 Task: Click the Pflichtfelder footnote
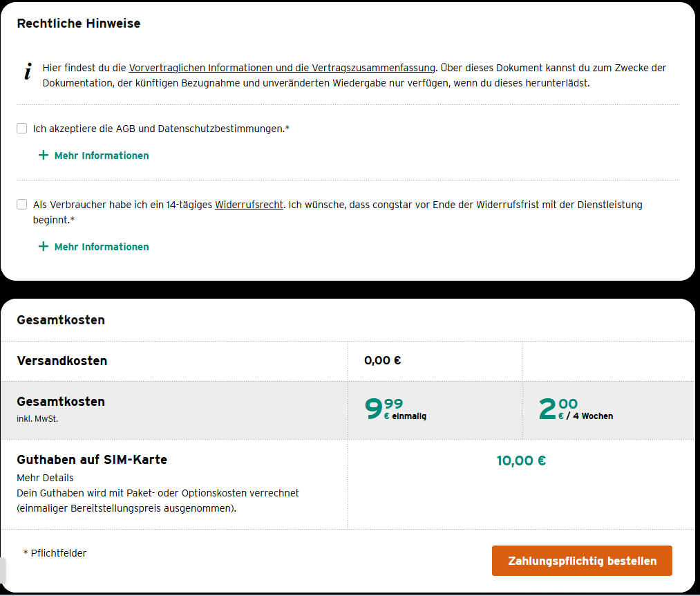tap(55, 553)
